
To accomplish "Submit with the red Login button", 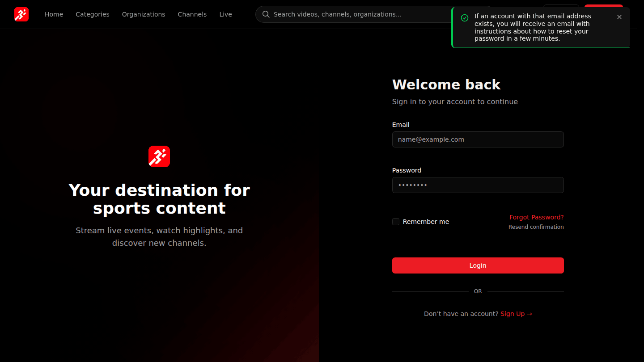I will (478, 265).
